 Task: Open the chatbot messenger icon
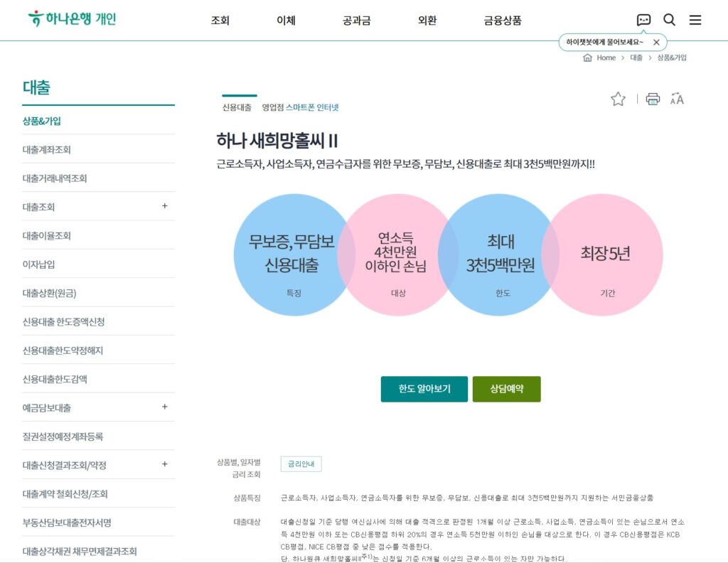tap(643, 20)
